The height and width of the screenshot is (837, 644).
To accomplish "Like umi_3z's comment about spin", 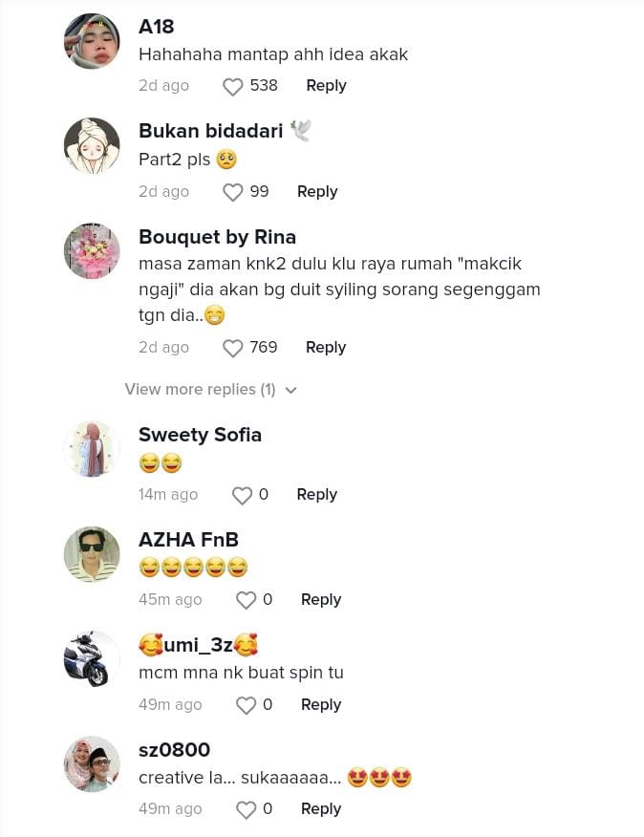I will 247,705.
